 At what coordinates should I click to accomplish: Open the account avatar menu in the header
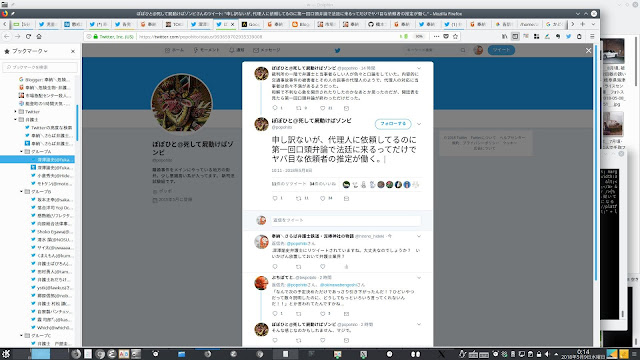point(478,50)
